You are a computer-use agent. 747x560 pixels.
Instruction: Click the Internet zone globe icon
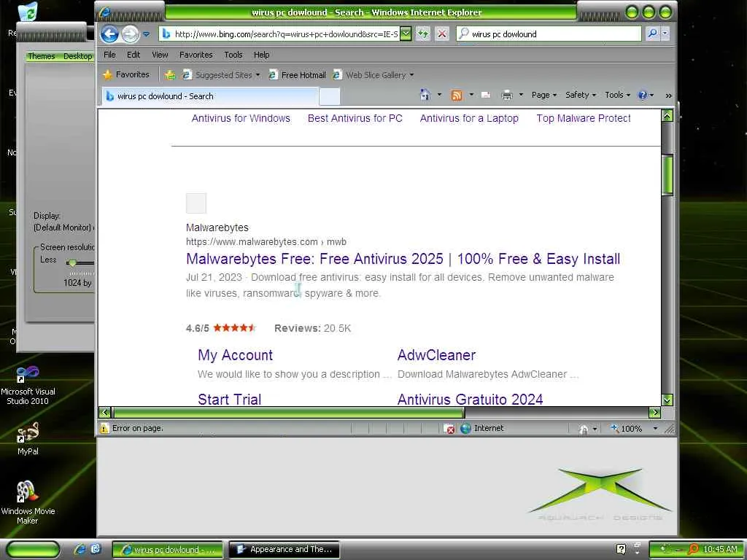[465, 428]
